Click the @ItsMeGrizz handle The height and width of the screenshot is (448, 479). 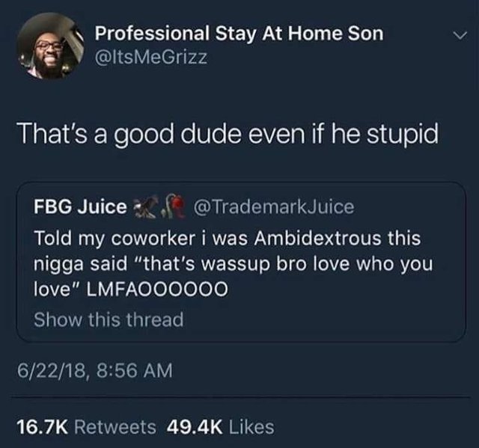click(151, 57)
